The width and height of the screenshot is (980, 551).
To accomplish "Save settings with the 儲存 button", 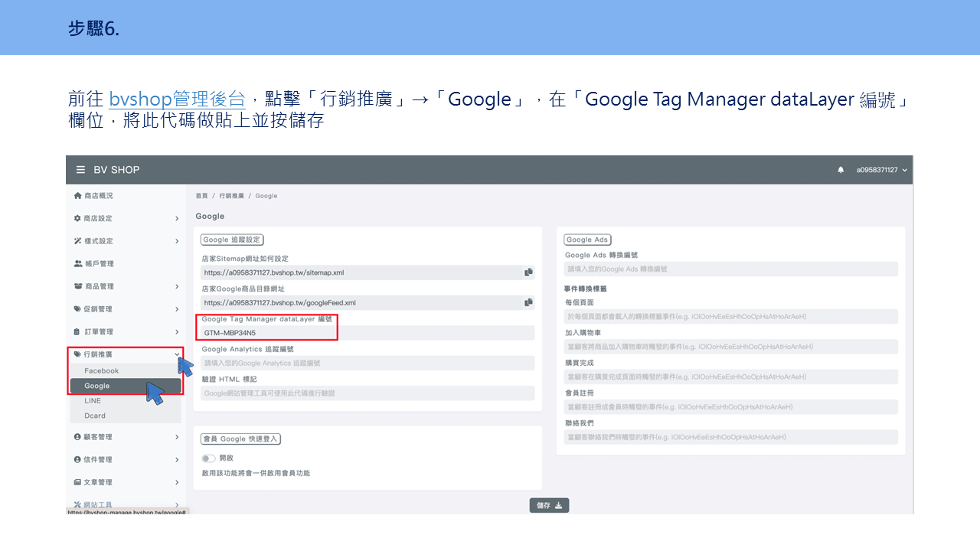I will click(x=549, y=505).
